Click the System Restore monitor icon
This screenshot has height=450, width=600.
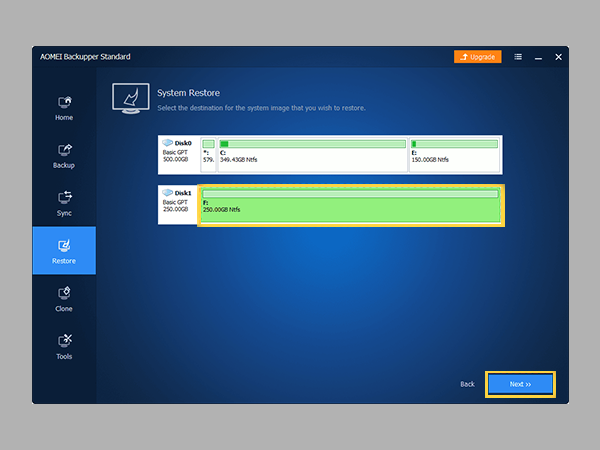click(131, 98)
